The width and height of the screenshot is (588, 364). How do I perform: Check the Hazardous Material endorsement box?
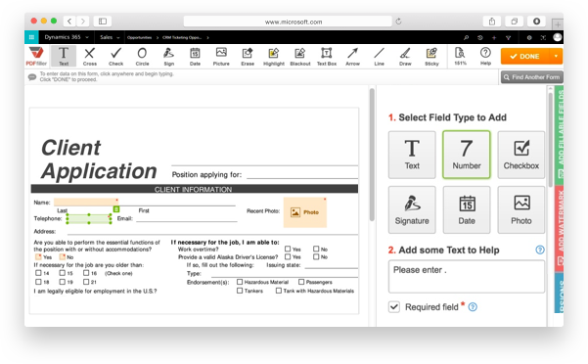coord(240,282)
